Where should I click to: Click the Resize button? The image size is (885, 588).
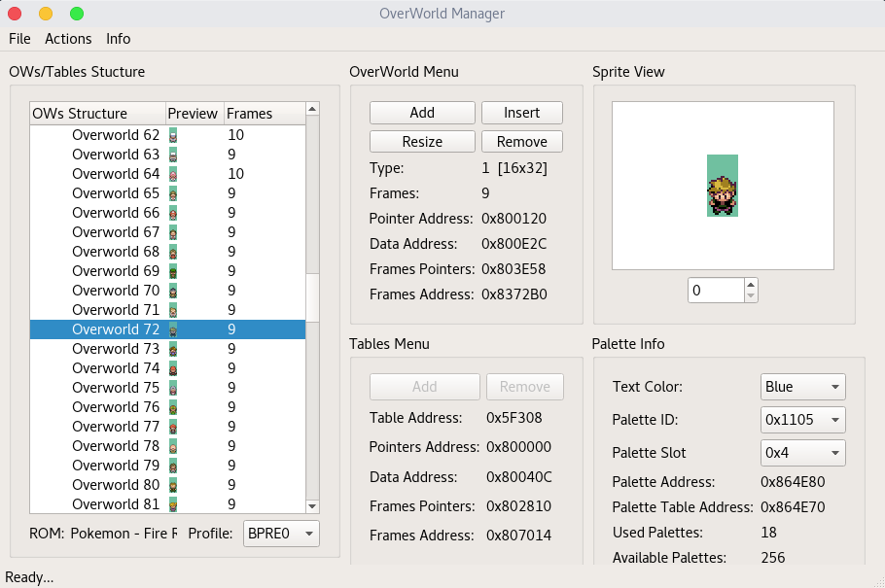click(422, 142)
